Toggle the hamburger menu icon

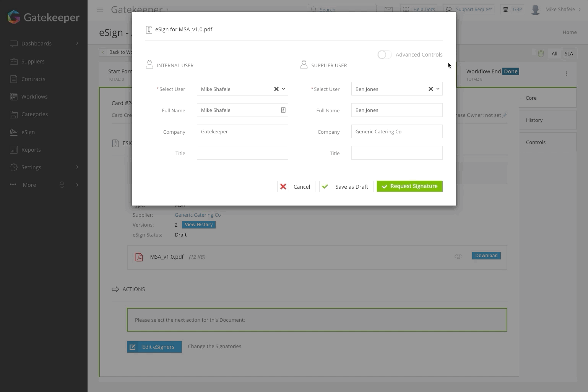coord(100,10)
